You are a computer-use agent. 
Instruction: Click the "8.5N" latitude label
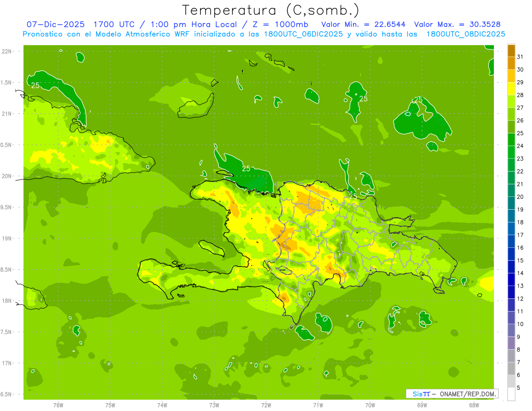click(6, 270)
